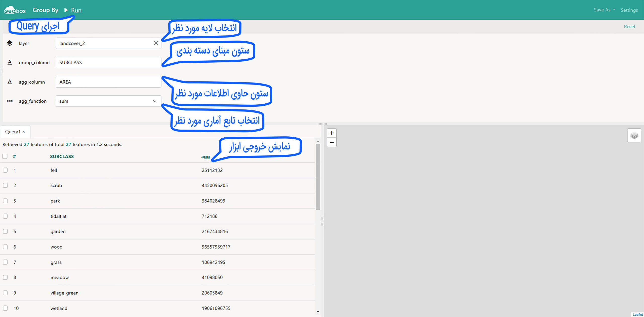Zoom out on the map
Screen dimensions: 644x317
tap(332, 142)
